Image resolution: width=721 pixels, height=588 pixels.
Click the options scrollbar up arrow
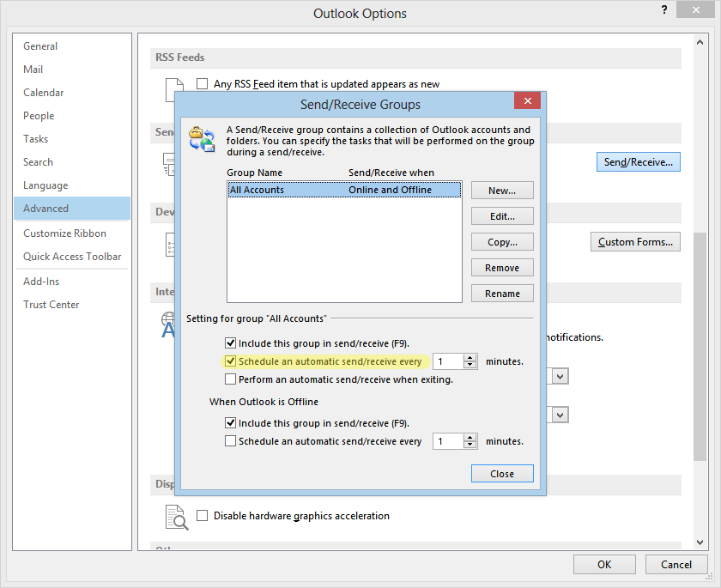pos(700,42)
